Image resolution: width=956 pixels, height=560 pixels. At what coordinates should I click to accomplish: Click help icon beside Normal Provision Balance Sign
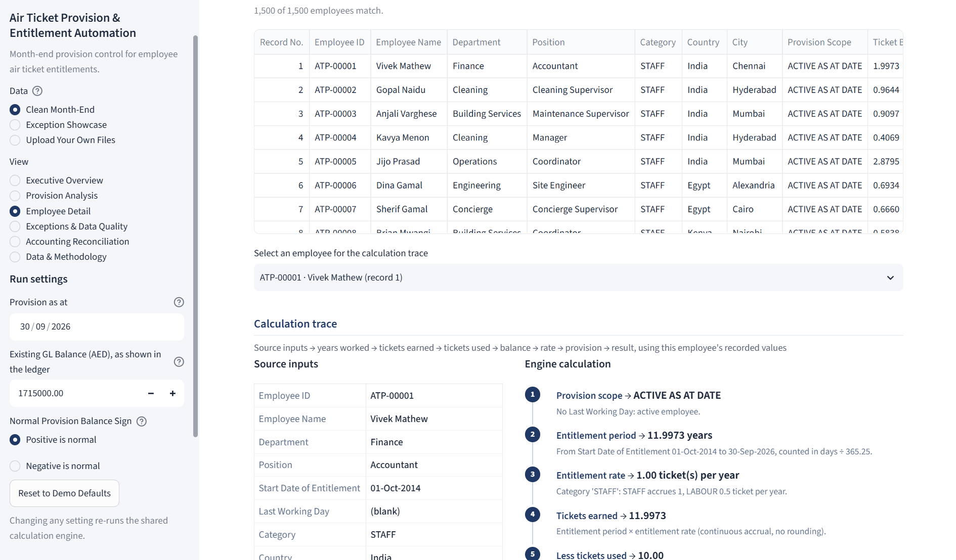(142, 422)
